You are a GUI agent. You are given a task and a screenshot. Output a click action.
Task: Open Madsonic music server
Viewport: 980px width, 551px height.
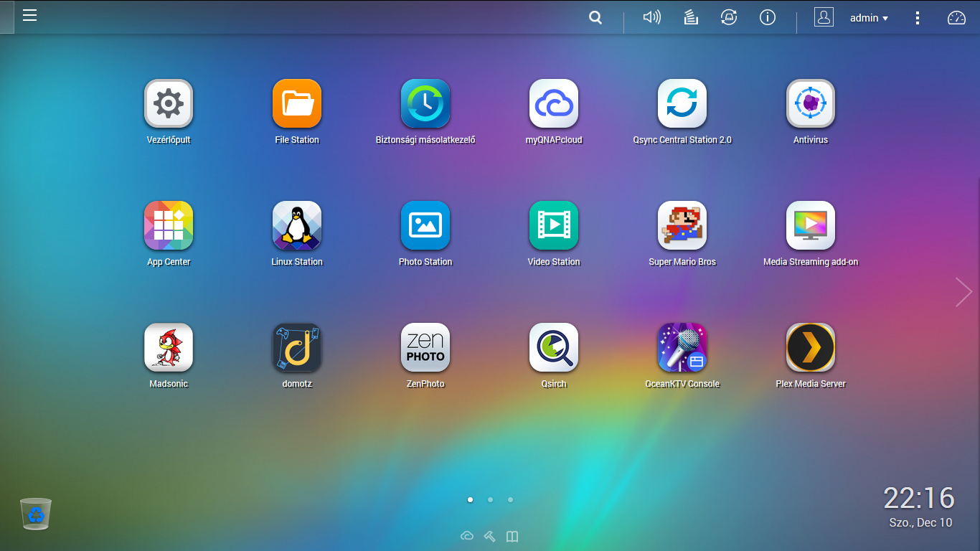tap(169, 347)
